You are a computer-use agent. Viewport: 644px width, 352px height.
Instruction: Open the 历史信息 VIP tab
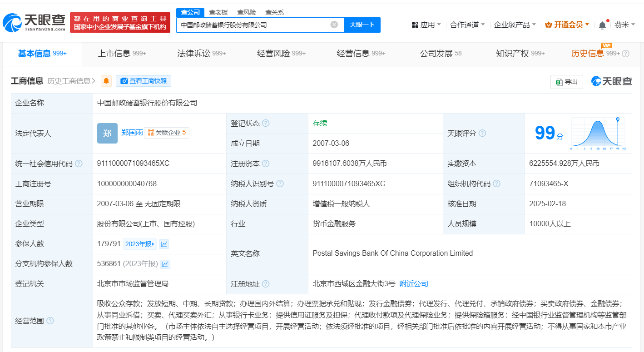(x=595, y=54)
